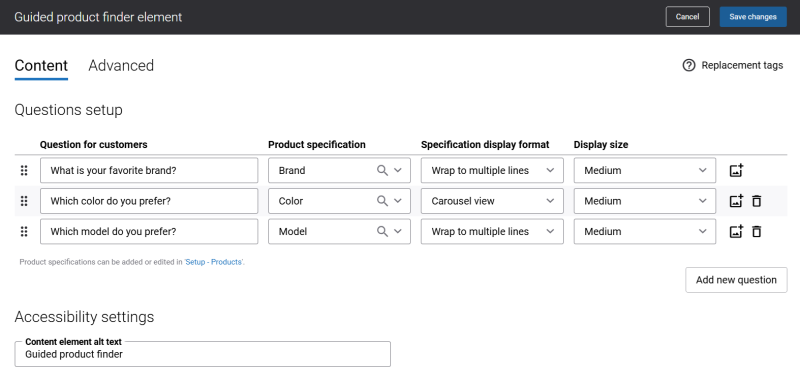
Task: Click Add new question button
Action: pyautogui.click(x=736, y=280)
